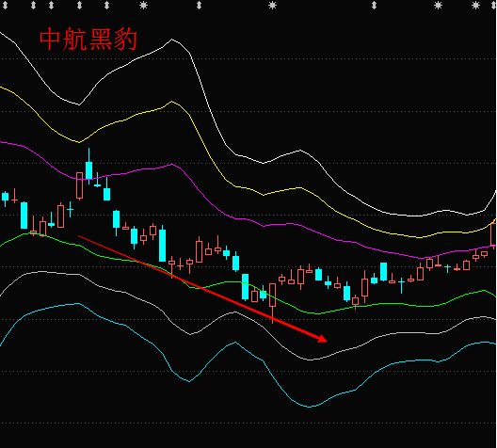This screenshot has width=497, height=448.
Task: Click the third asterisk marker on top row
Action: point(438,5)
